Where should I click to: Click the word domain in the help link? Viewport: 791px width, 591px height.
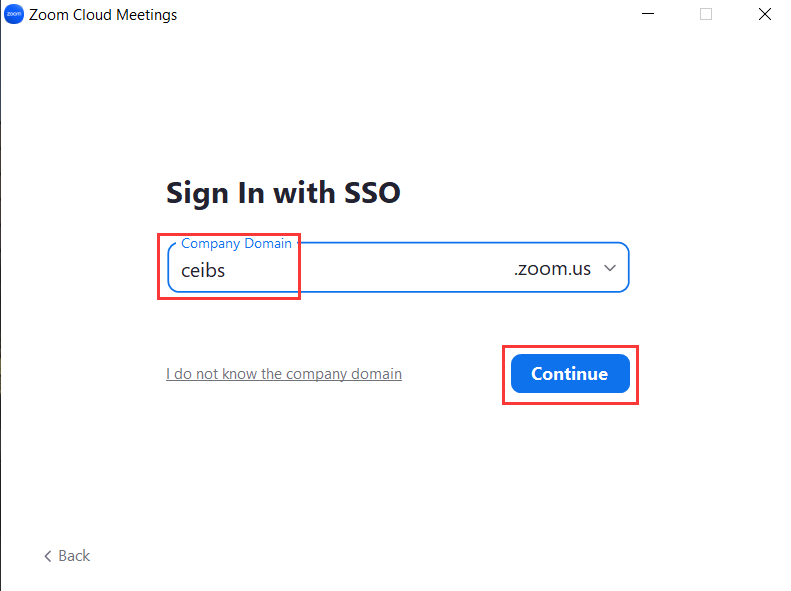coord(376,374)
